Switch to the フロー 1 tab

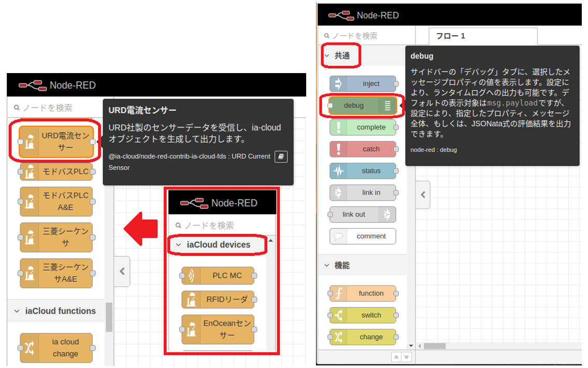click(451, 36)
